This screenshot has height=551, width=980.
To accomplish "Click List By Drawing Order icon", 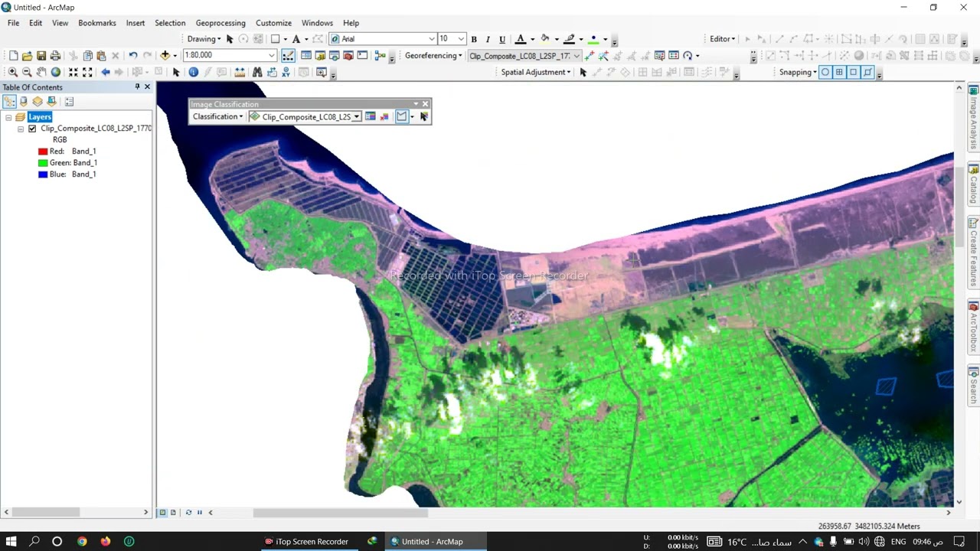I will click(x=9, y=101).
